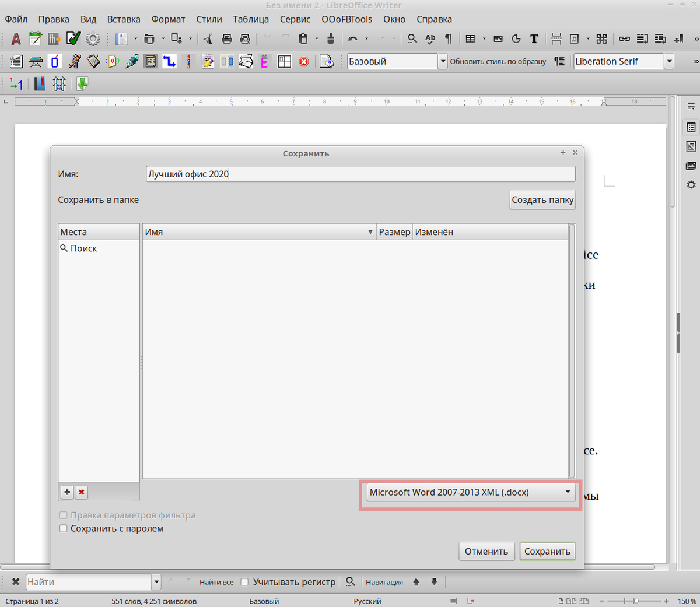This screenshot has height=607, width=700.
Task: Click the gear settings icon in toolbar
Action: coord(93,39)
